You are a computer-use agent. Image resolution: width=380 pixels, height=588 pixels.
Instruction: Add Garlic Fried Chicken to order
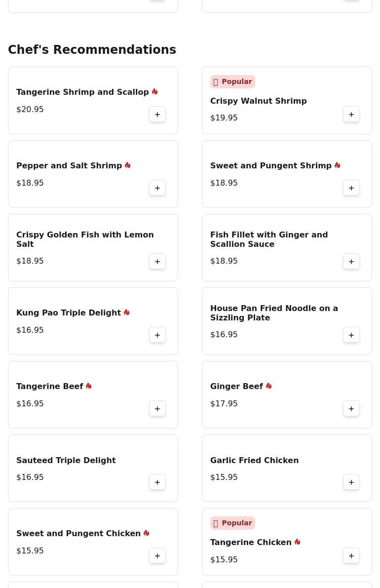(351, 482)
